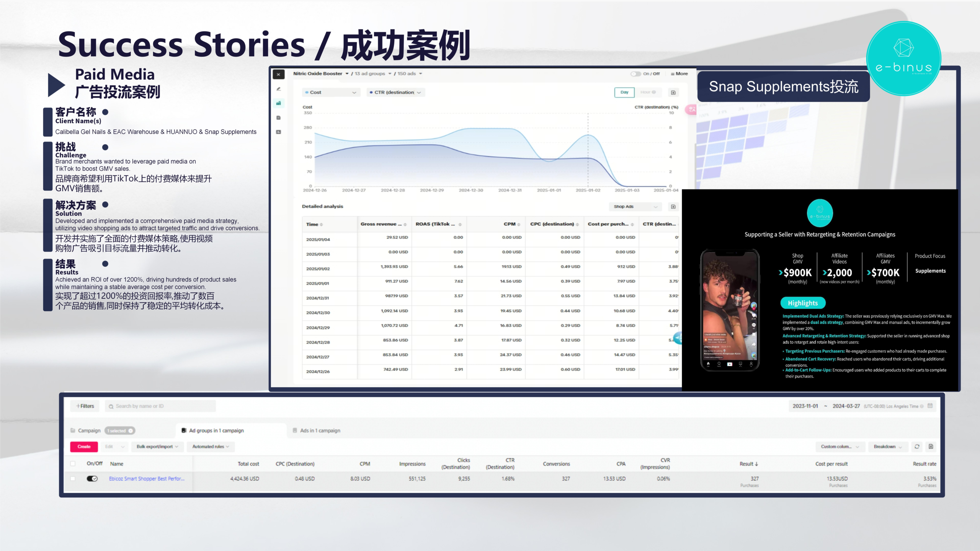Export the Detailed analysis table
The width and height of the screenshot is (980, 551).
click(x=673, y=207)
